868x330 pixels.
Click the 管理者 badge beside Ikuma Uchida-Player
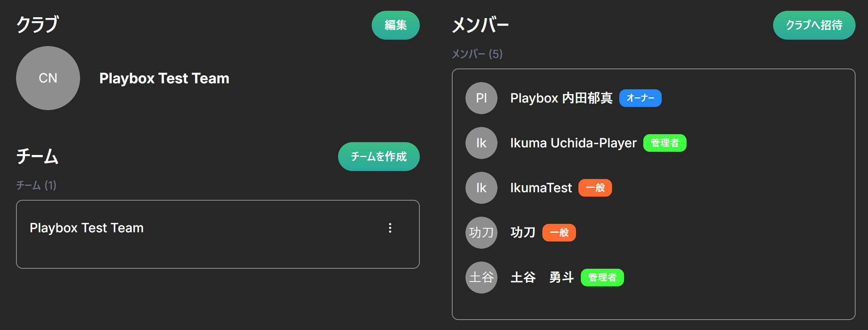pyautogui.click(x=665, y=143)
